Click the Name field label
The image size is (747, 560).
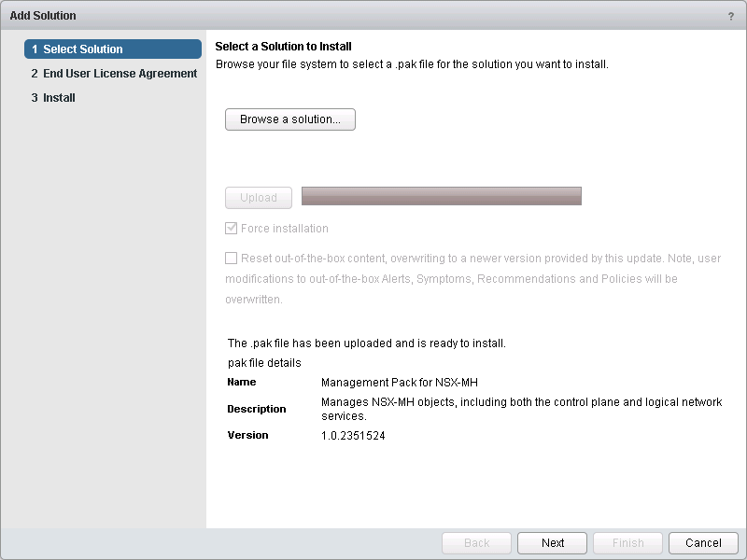[242, 382]
